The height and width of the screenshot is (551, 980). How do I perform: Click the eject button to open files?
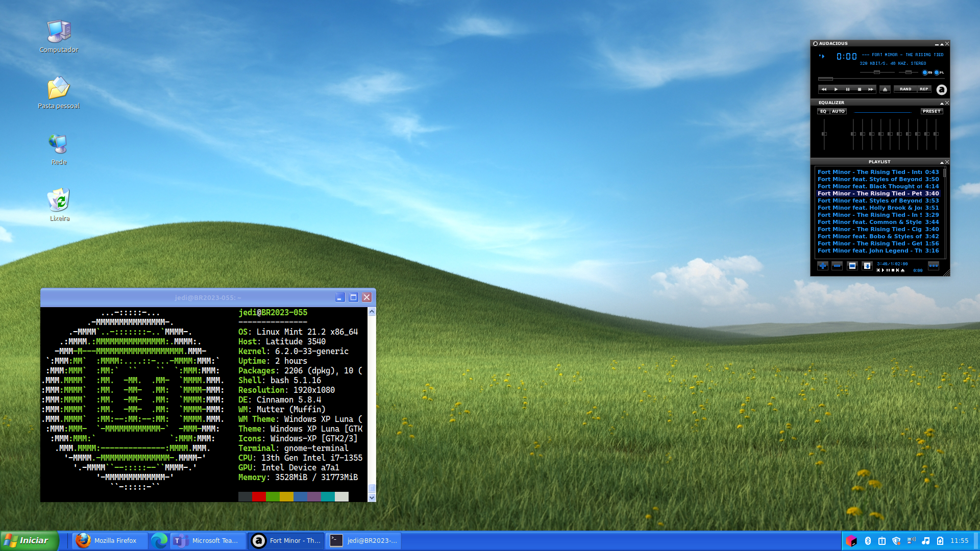tap(885, 89)
